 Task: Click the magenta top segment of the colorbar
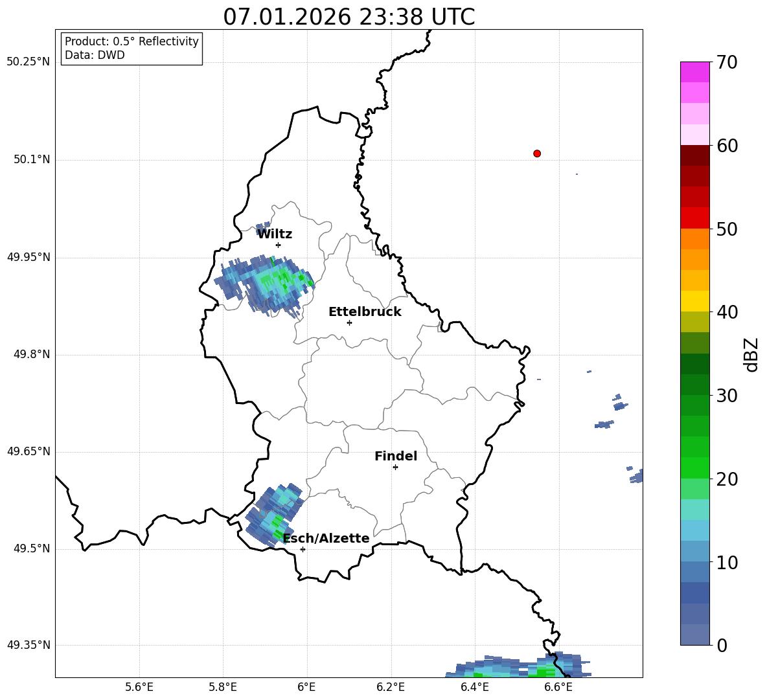[x=694, y=72]
